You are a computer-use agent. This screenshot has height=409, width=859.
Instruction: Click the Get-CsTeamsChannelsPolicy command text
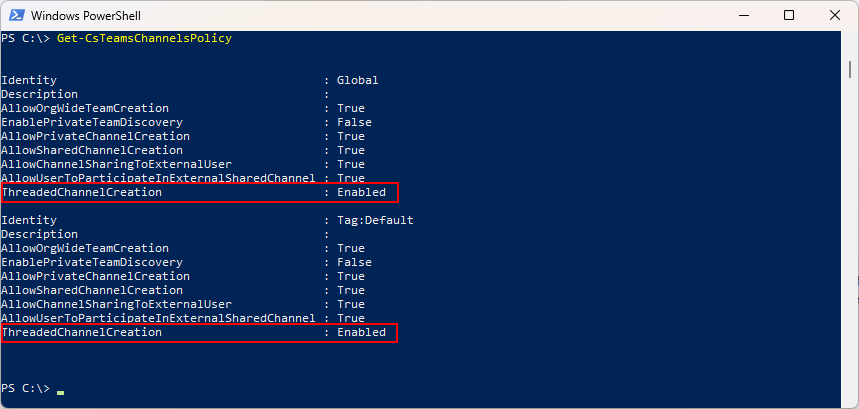coord(144,38)
